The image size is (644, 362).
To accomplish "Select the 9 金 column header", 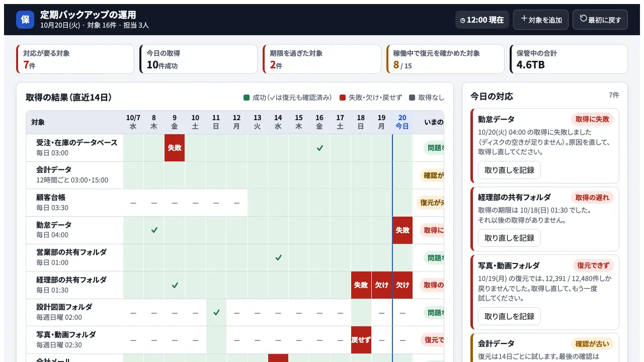I will point(175,122).
